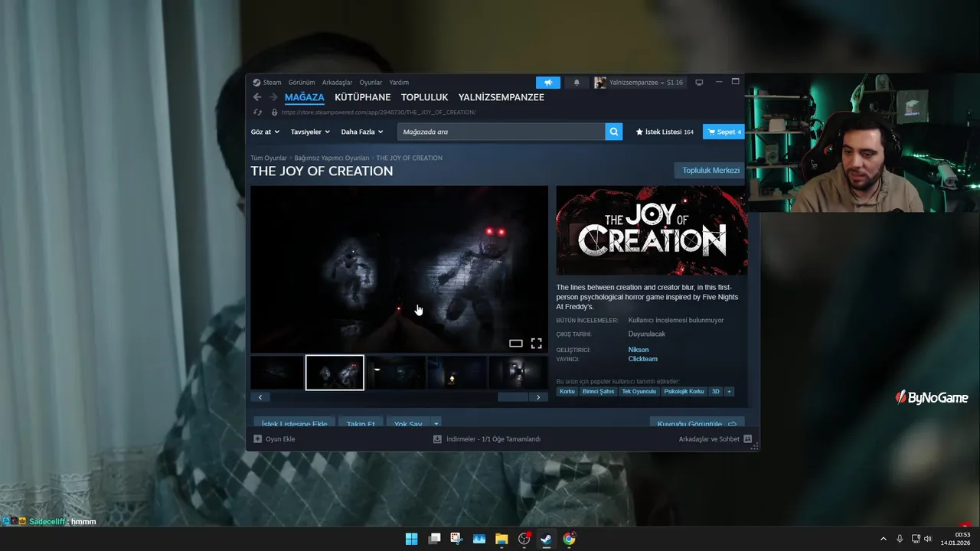Viewport: 980px width, 551px height.
Task: Go forward using the Steam forward arrow
Action: 273,97
